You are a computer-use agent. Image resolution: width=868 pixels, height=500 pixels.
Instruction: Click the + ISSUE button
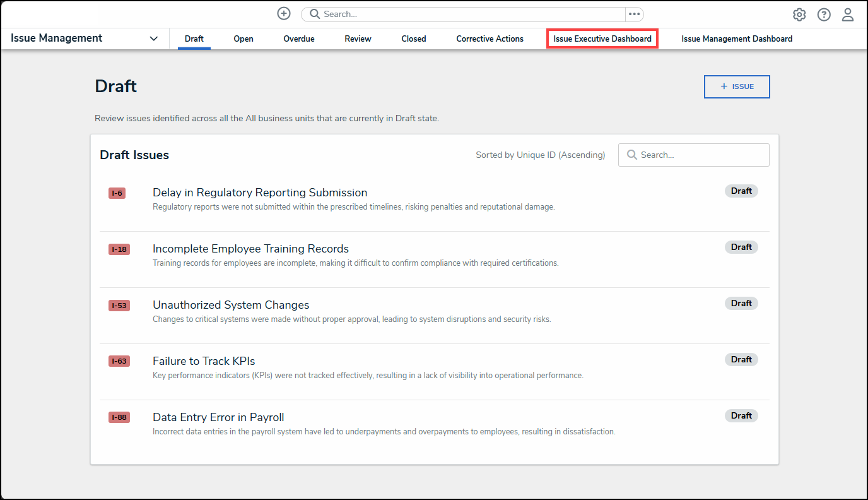click(736, 86)
